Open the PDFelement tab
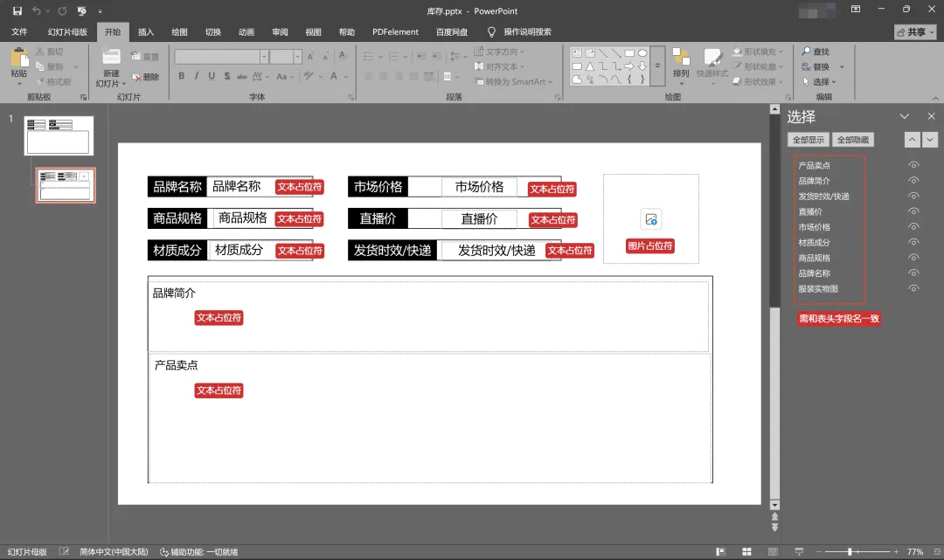 coord(395,31)
